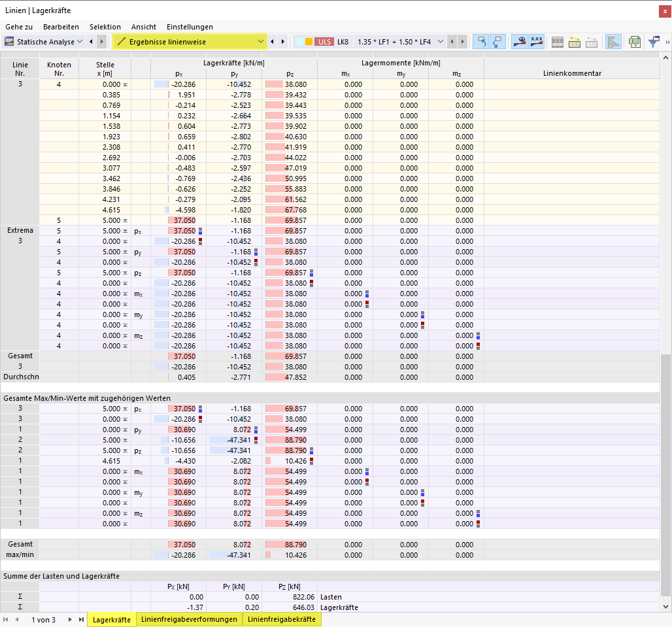Click the orange color swatch
Image resolution: width=672 pixels, height=627 pixels.
[x=309, y=42]
